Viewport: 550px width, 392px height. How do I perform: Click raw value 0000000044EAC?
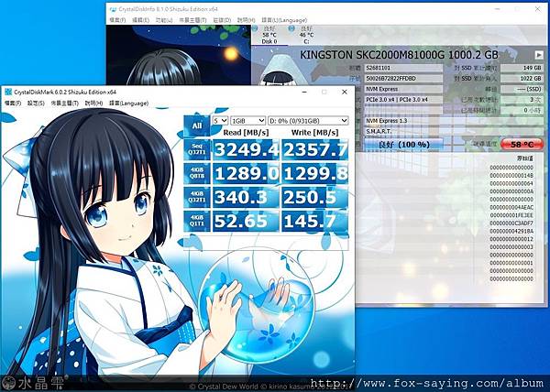coord(511,207)
